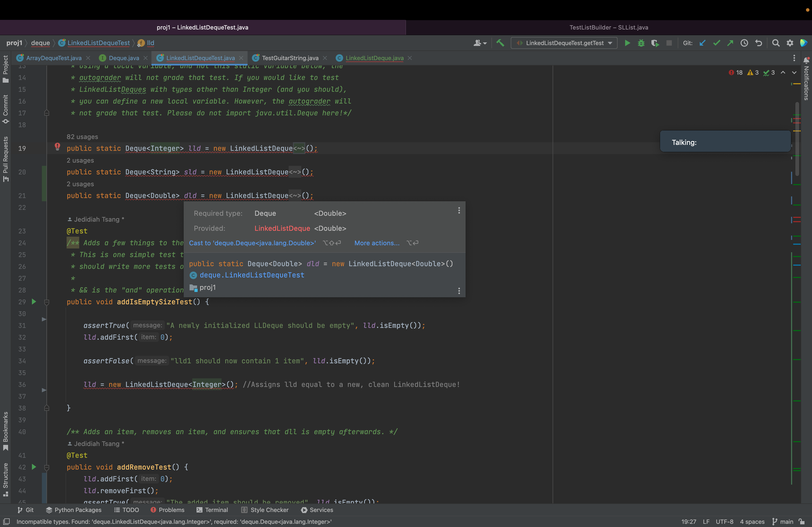Screen dimensions: 812x527
Task: Click the Debug bug icon
Action: [x=641, y=43]
